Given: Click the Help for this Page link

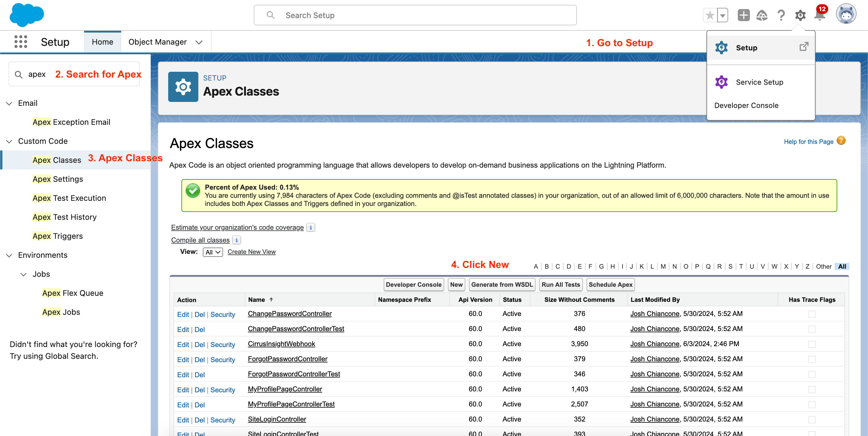Looking at the screenshot, I should (808, 142).
